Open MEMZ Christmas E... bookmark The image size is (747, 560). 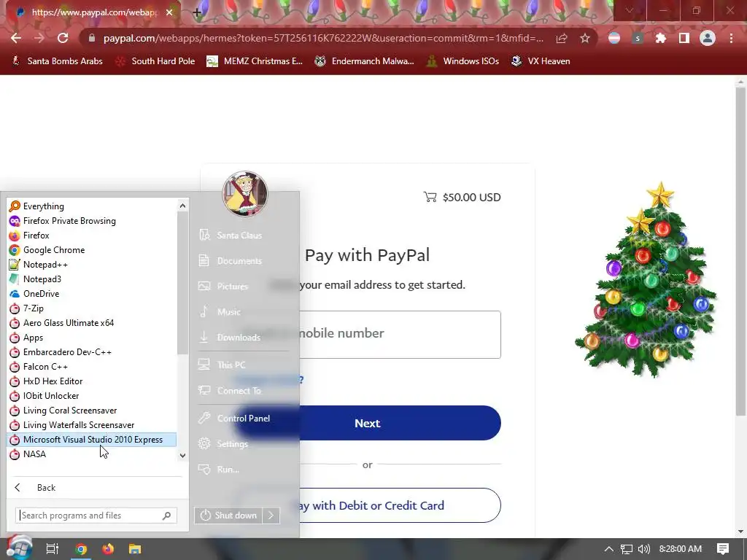[x=255, y=61]
